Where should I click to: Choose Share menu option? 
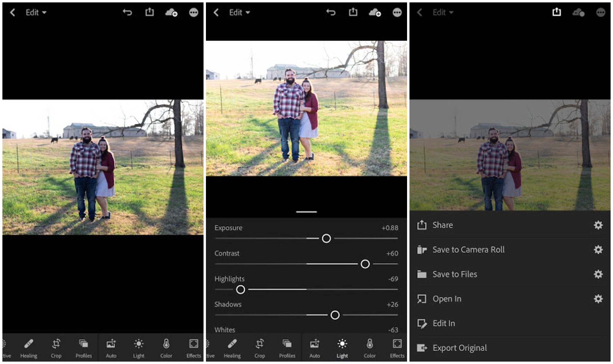510,225
